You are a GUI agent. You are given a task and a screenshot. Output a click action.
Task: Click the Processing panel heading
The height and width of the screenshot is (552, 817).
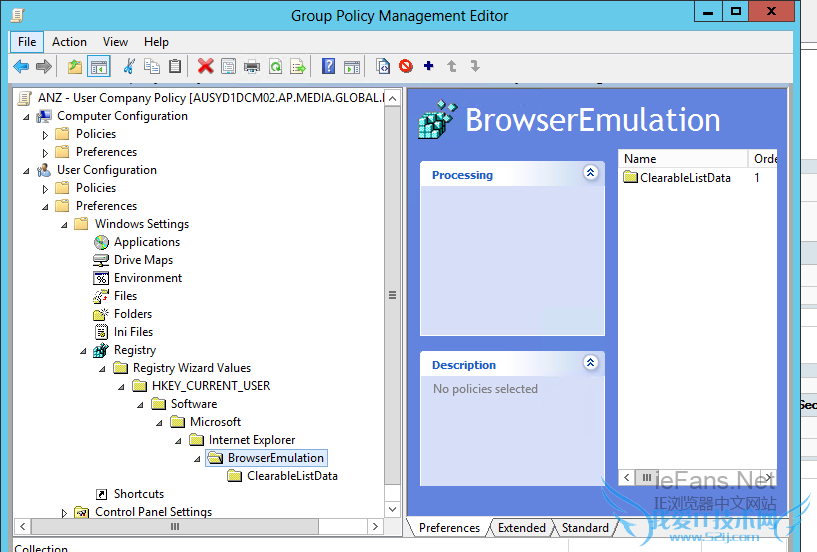pos(462,175)
